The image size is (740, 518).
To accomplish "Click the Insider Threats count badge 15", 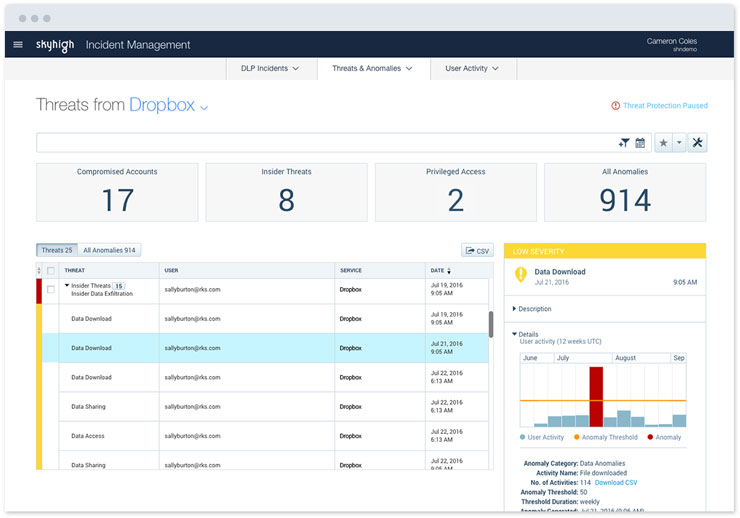I will click(x=119, y=286).
